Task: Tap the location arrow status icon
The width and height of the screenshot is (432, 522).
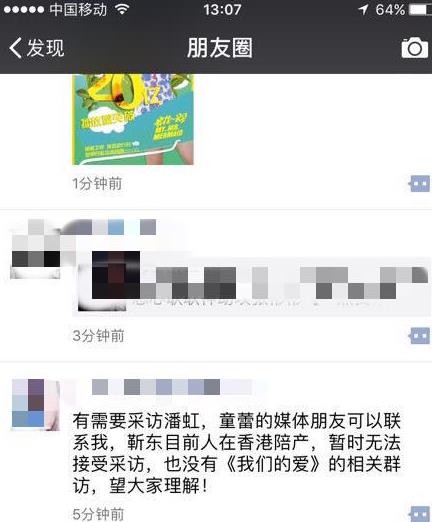Action: (363, 9)
